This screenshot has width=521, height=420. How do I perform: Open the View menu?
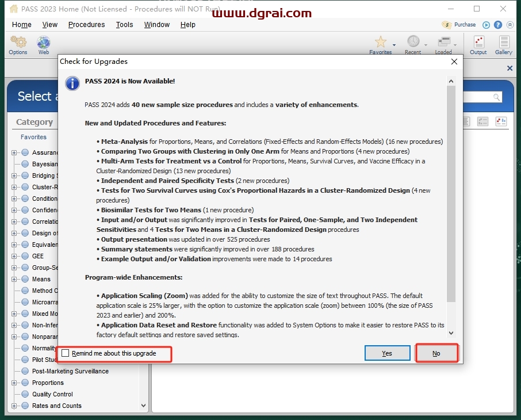click(50, 25)
